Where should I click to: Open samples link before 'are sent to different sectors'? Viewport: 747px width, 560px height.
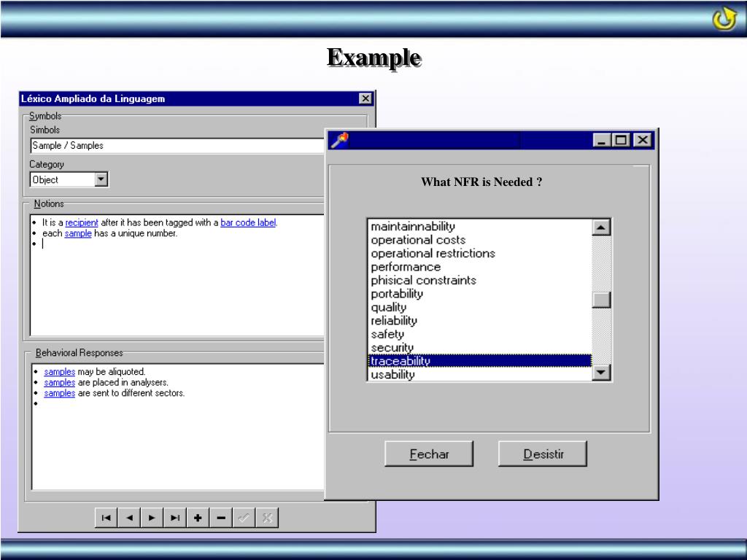(60, 393)
